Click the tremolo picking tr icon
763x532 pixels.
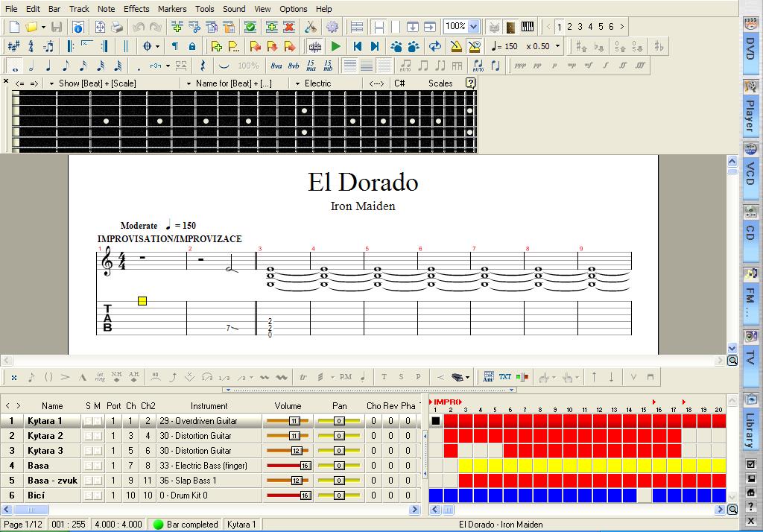(x=303, y=377)
